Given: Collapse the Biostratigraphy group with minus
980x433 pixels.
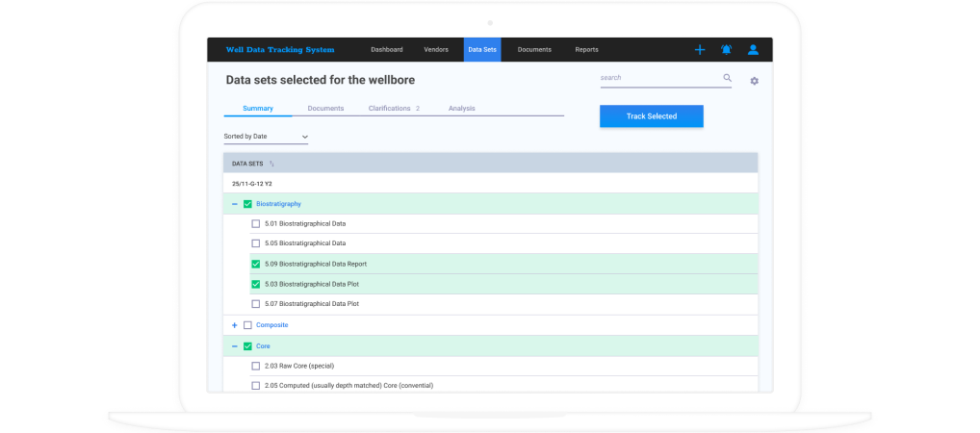Looking at the screenshot, I should click(x=234, y=204).
